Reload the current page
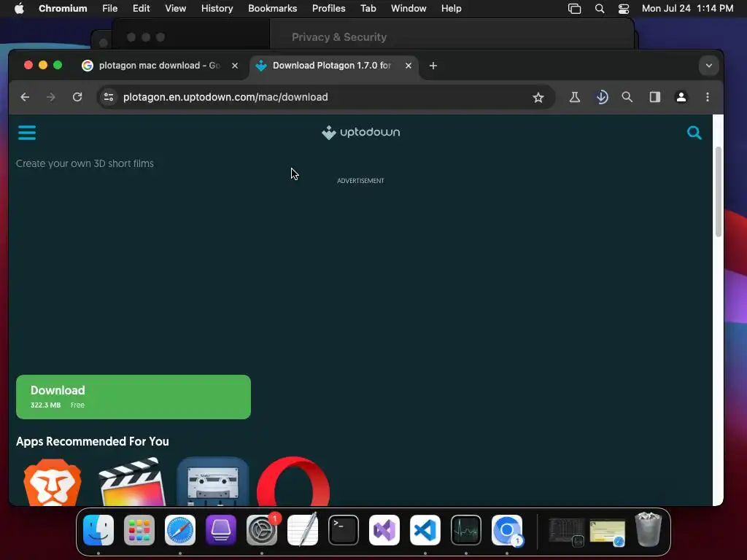This screenshot has width=747, height=560. 77,97
